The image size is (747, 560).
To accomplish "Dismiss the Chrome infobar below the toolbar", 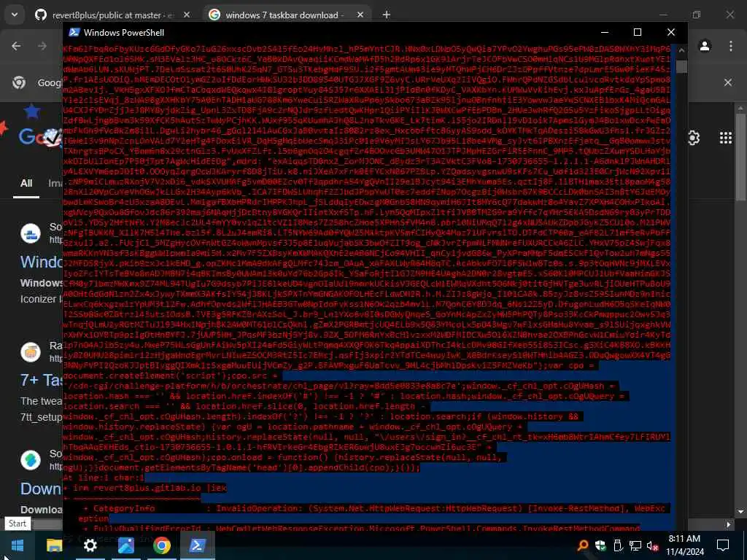I will 728,82.
